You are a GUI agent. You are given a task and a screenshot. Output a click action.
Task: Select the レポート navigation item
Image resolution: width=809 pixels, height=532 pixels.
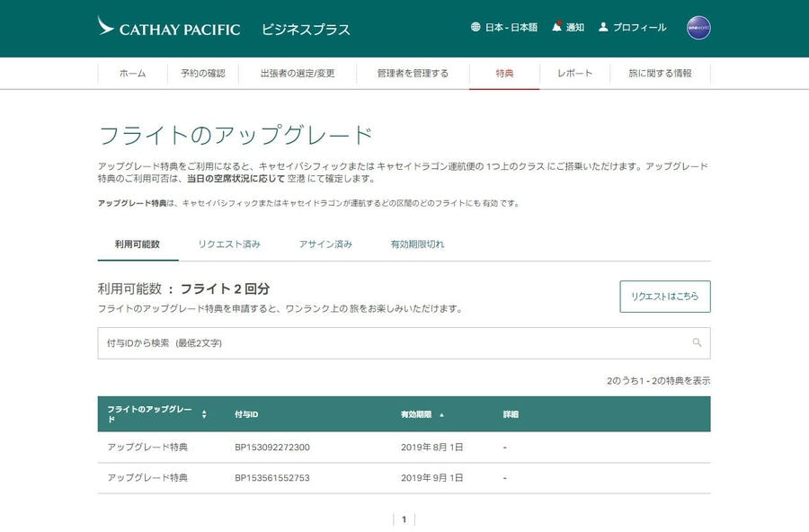(574, 74)
